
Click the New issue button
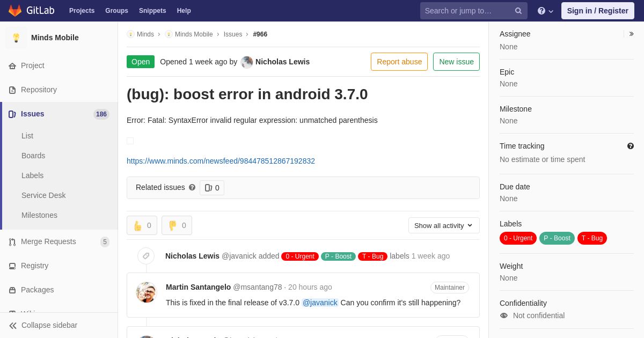tap(456, 62)
